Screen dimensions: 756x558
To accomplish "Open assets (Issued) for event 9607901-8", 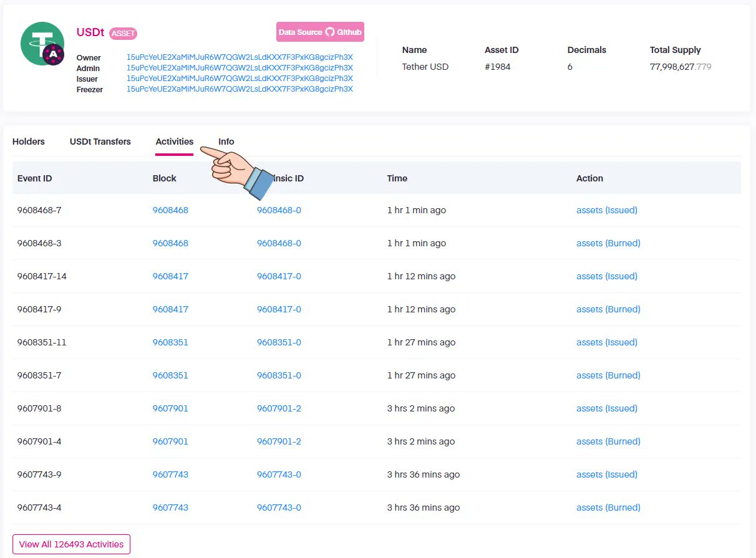I will click(x=607, y=408).
